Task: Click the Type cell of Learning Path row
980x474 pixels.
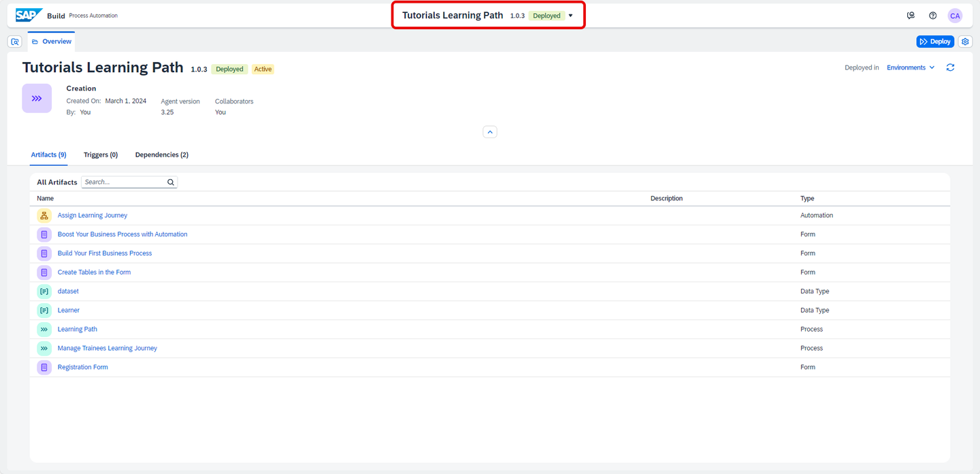Action: (811, 330)
